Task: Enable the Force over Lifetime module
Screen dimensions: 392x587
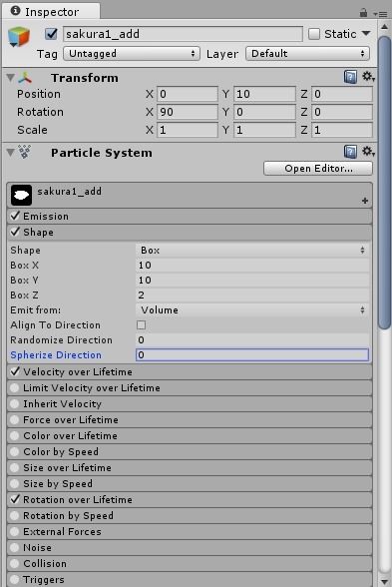Action: (x=15, y=419)
